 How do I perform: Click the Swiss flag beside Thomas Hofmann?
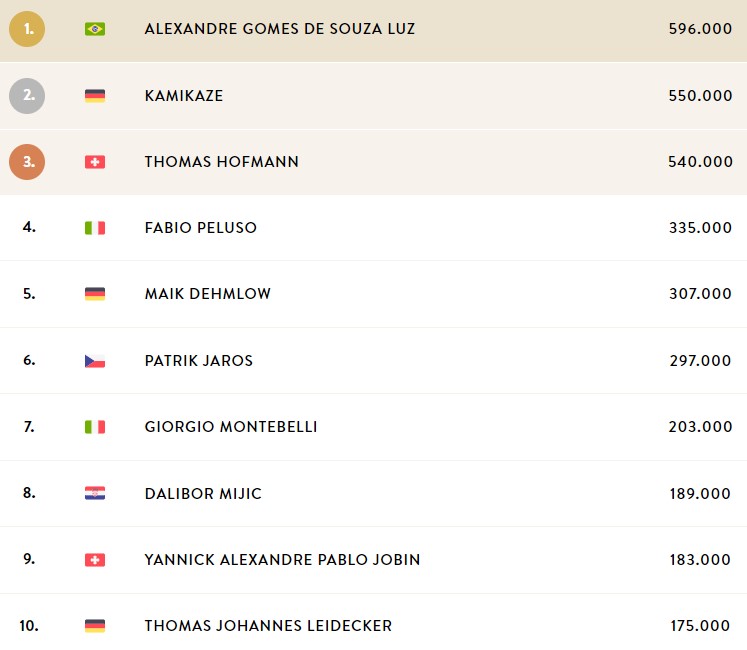(x=95, y=162)
